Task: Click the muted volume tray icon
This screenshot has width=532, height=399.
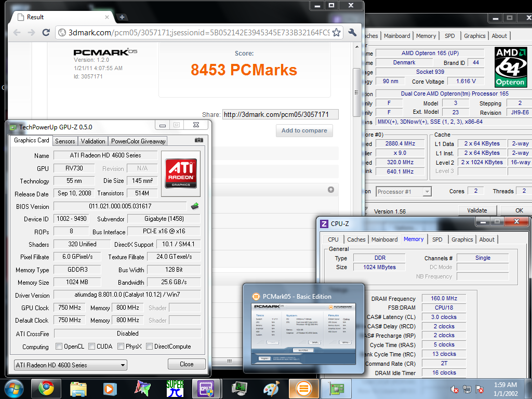Action: [454, 389]
